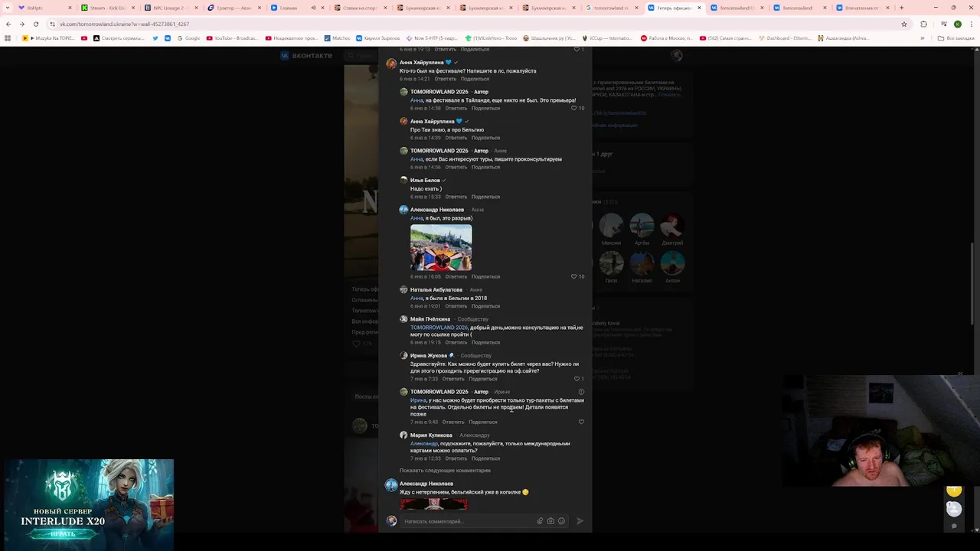The width and height of the screenshot is (980, 551).
Task: Open Google bookmark in bookmarks bar
Action: 188,37
